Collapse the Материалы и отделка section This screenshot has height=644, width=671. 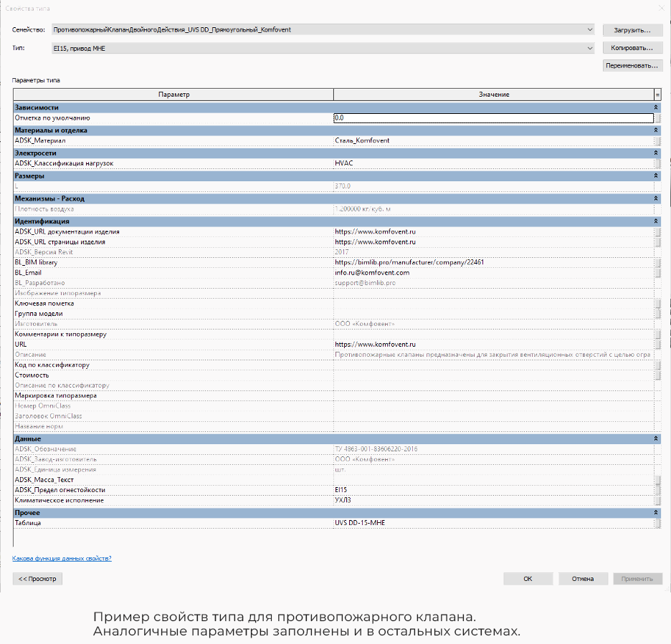656,130
